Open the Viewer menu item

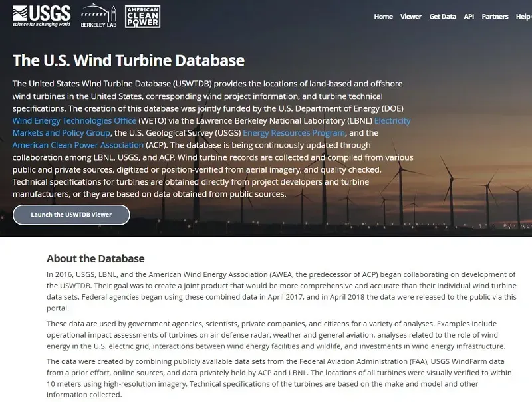[410, 16]
